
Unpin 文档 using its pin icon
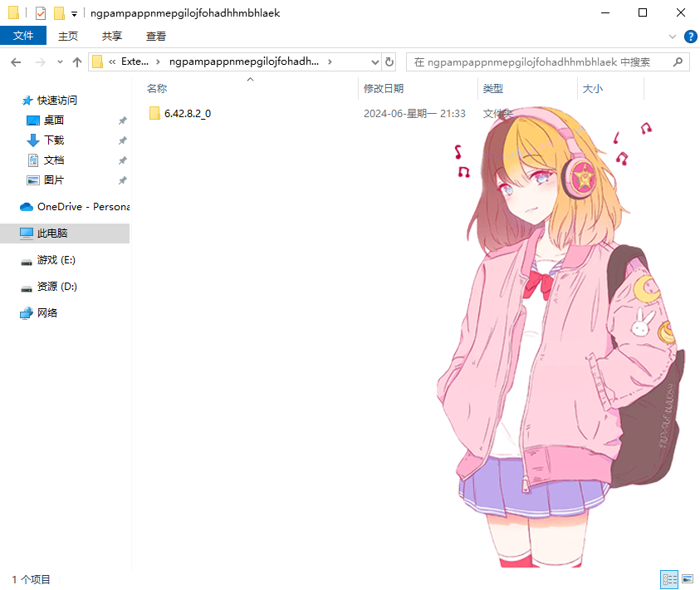[122, 160]
